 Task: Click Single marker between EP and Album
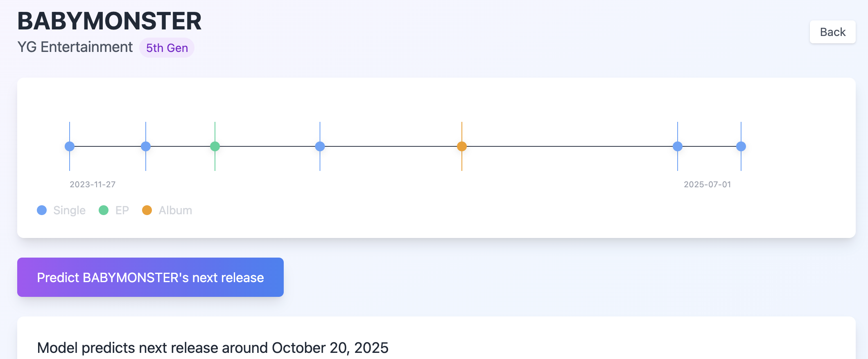pyautogui.click(x=320, y=146)
